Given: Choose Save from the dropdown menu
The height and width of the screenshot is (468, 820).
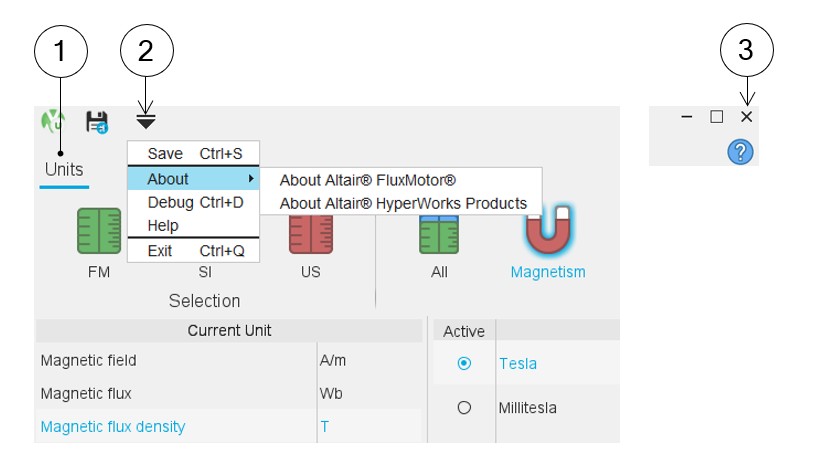Looking at the screenshot, I should [193, 154].
